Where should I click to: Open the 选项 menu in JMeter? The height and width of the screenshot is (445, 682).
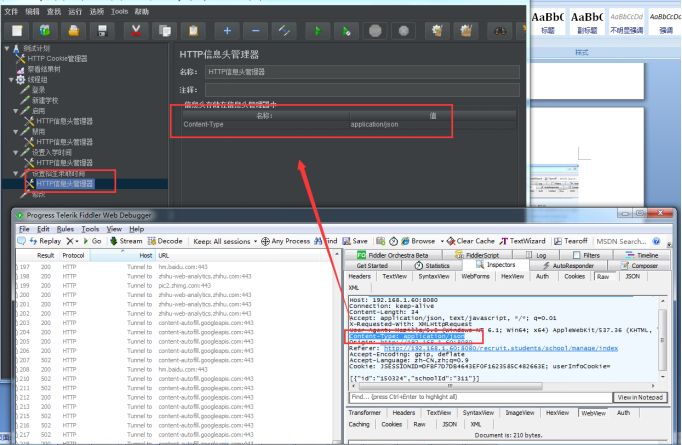coord(97,11)
